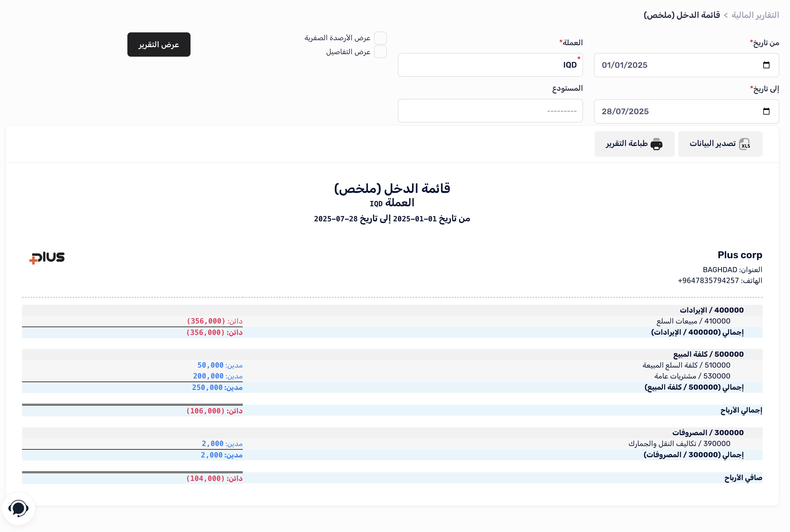
Task: Open calendar picker in to-date field
Action: (x=766, y=111)
